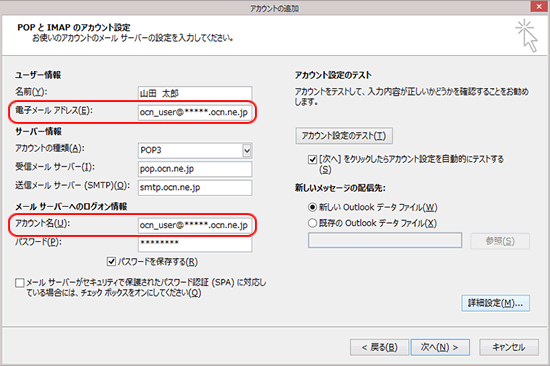Click the サーバー情報 section heading

(38, 131)
